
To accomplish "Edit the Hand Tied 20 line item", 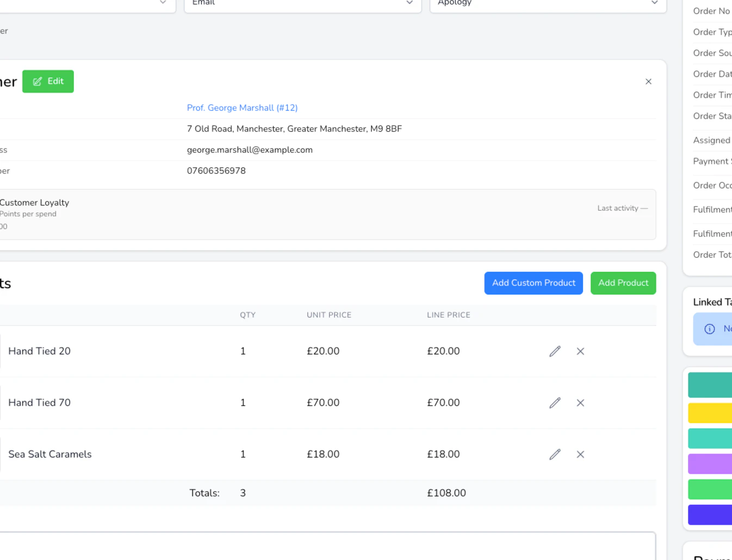I will [555, 351].
